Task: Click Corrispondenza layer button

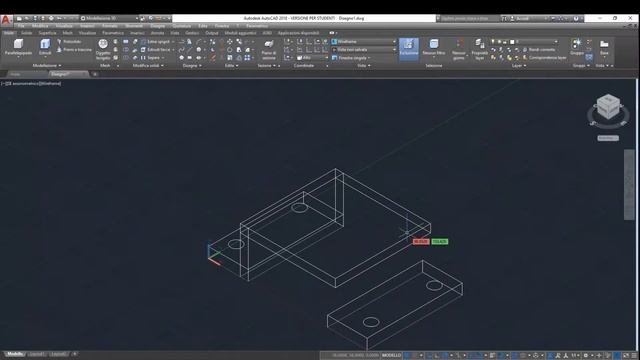Action: 544,58
